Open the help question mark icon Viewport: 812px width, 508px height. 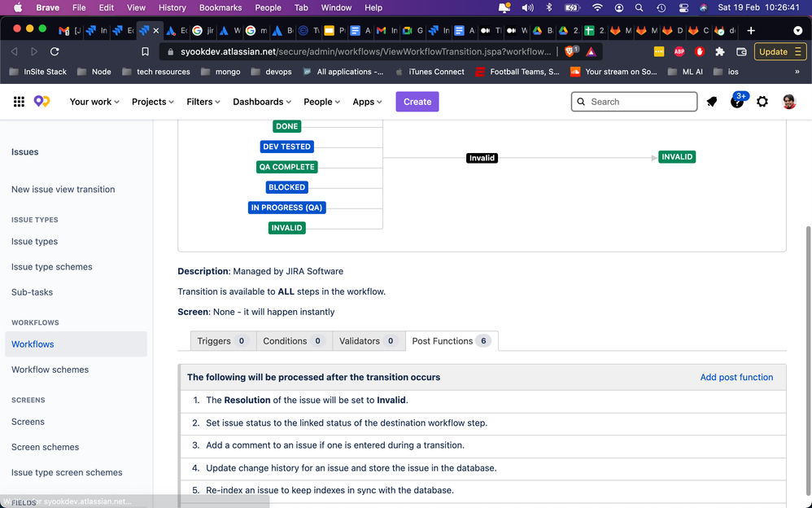(x=737, y=102)
